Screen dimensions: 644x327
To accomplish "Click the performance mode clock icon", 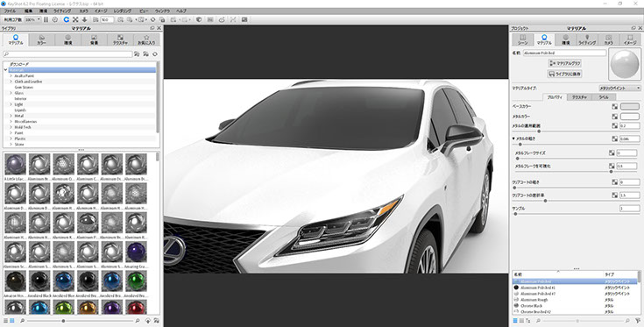I will tap(55, 19).
